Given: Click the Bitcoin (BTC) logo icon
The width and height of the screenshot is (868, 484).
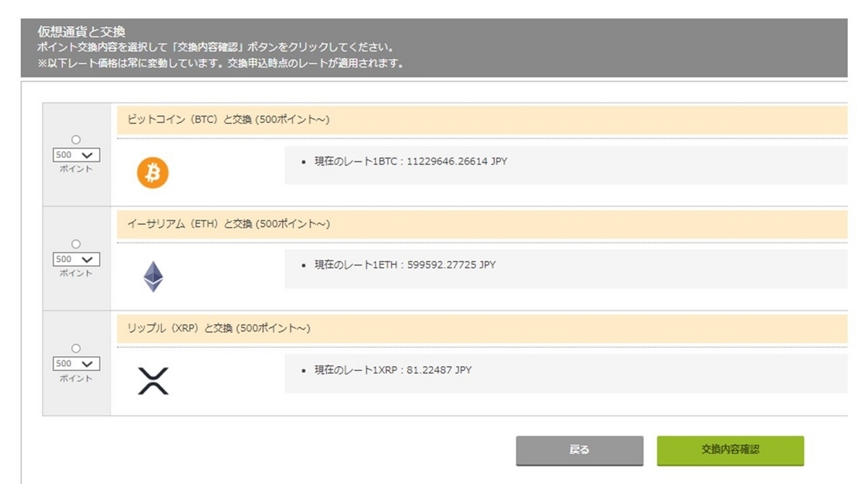Looking at the screenshot, I should coord(153,173).
